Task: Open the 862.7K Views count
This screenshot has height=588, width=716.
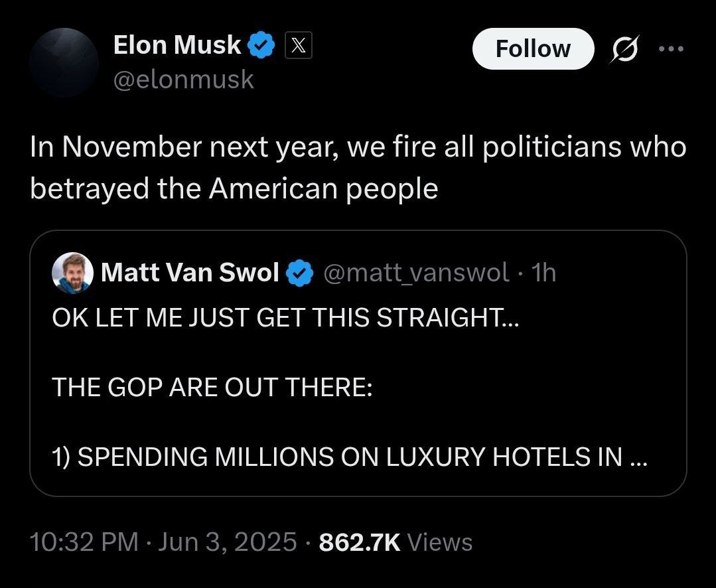Action: 395,542
